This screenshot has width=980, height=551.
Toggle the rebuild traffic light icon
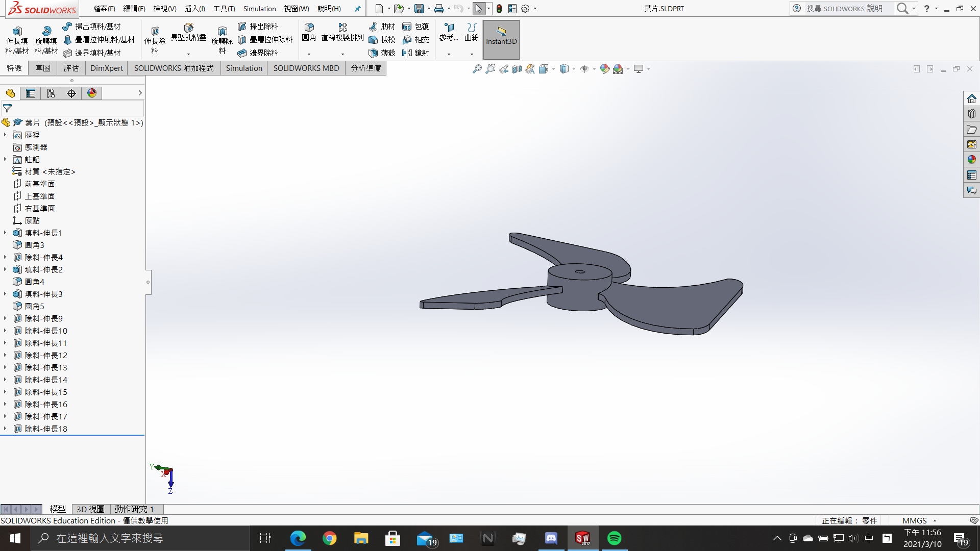[x=499, y=9]
